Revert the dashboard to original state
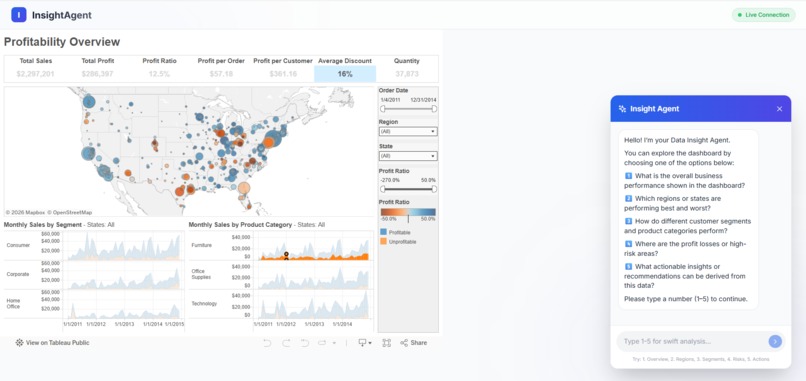Image resolution: width=806 pixels, height=381 pixels. point(304,343)
